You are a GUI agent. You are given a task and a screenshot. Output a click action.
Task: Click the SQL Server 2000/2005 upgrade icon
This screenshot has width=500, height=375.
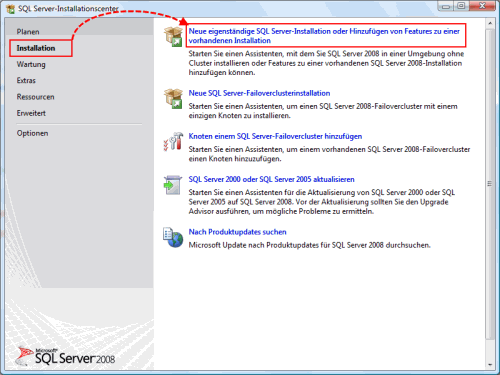173,185
